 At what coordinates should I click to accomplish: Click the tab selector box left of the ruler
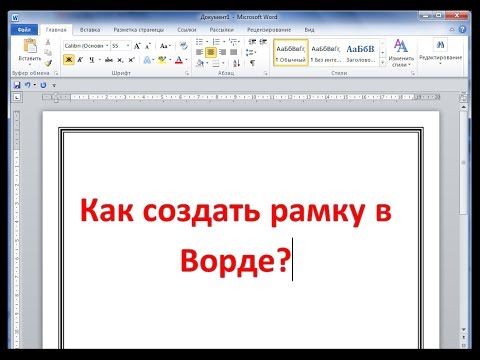tap(17, 98)
